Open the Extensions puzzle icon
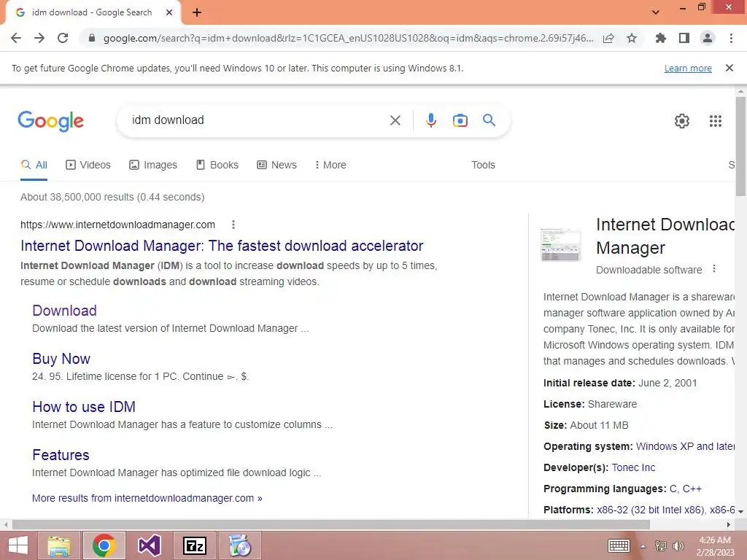Viewport: 747px width, 560px height. point(661,38)
